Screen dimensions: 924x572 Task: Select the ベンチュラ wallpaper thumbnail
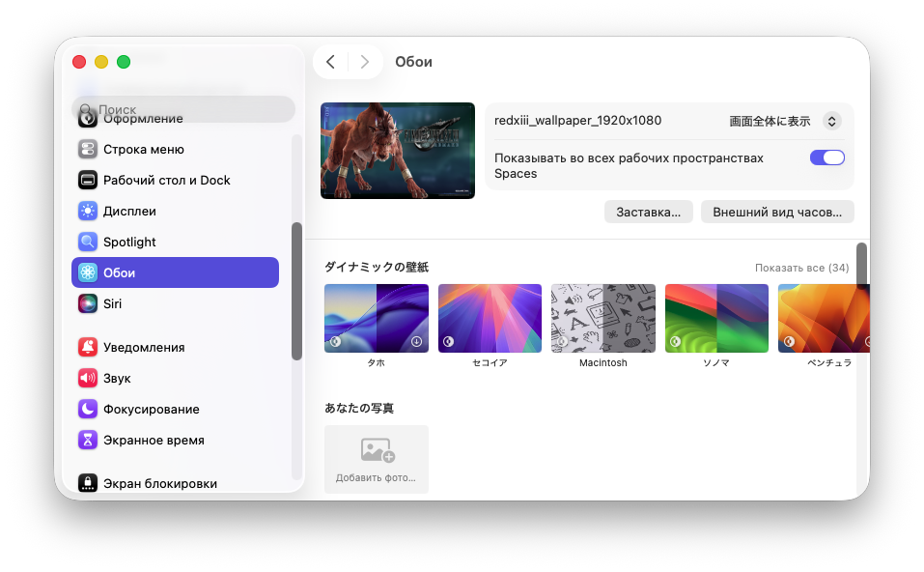click(x=824, y=319)
